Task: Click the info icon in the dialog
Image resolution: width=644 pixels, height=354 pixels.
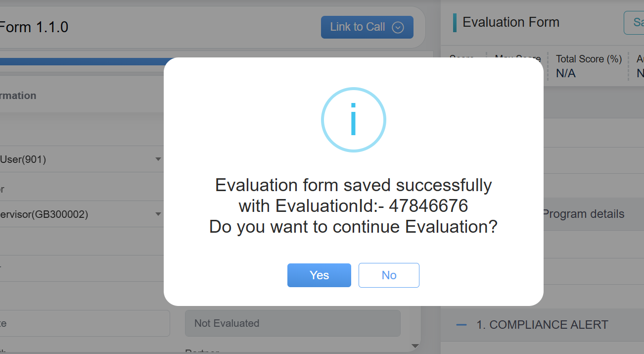Action: pyautogui.click(x=353, y=119)
